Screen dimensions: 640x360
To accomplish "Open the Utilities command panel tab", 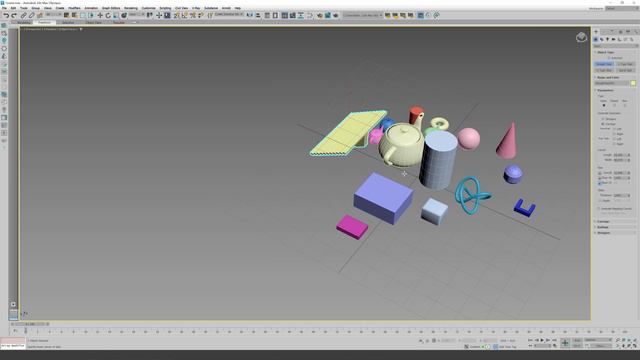I will 636,31.
